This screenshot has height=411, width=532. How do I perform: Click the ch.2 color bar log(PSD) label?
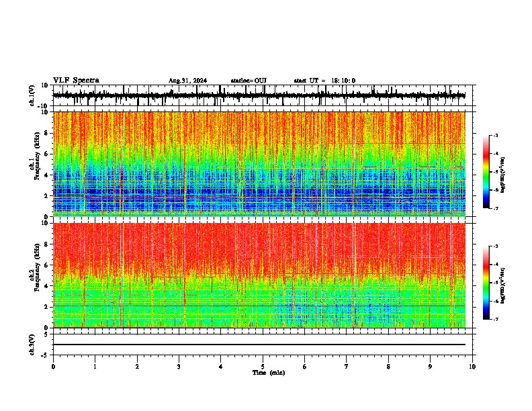point(503,286)
